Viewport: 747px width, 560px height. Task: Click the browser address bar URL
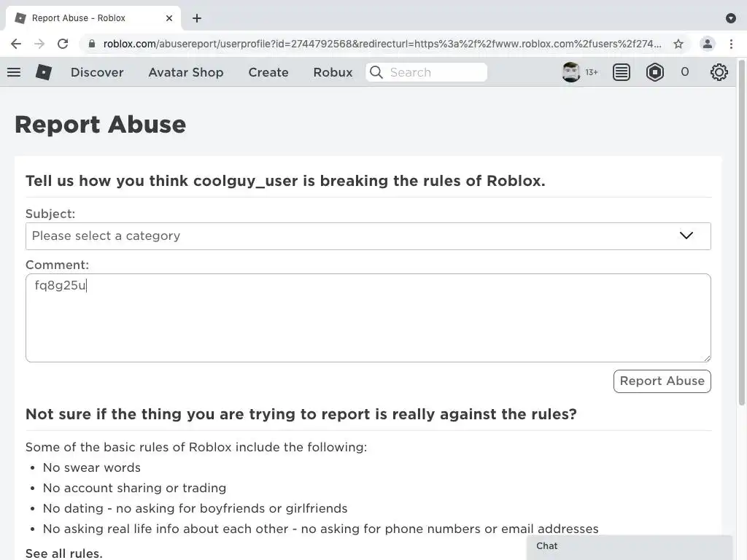click(382, 44)
